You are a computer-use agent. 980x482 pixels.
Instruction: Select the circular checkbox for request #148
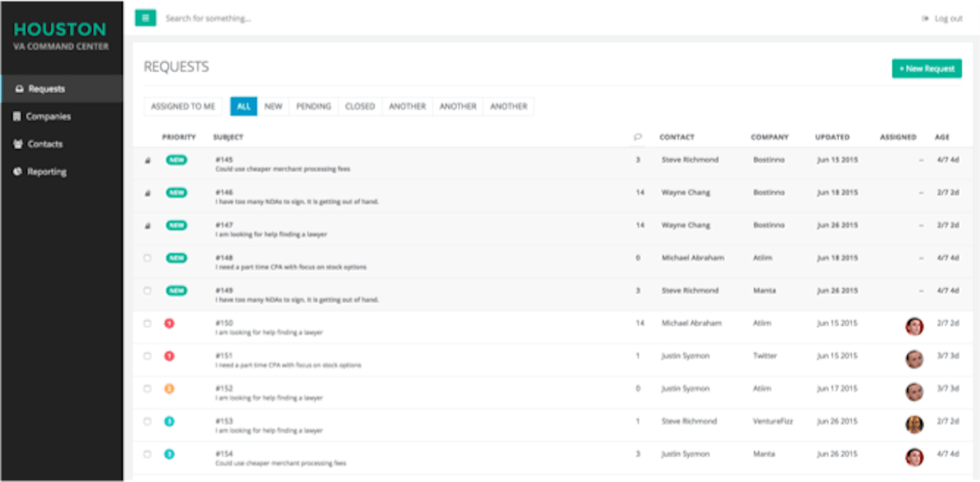point(148,258)
